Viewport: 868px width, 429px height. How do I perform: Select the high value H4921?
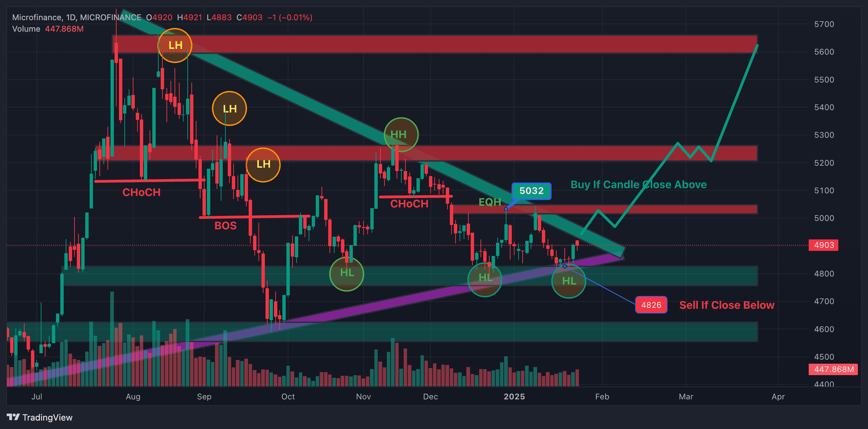(x=189, y=18)
